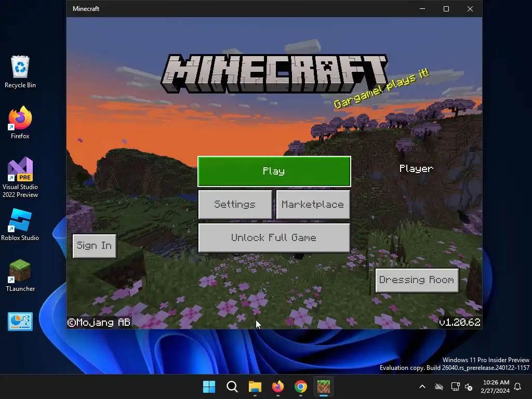This screenshot has width=532, height=399.
Task: Minimize the Minecraft window
Action: pos(422,9)
